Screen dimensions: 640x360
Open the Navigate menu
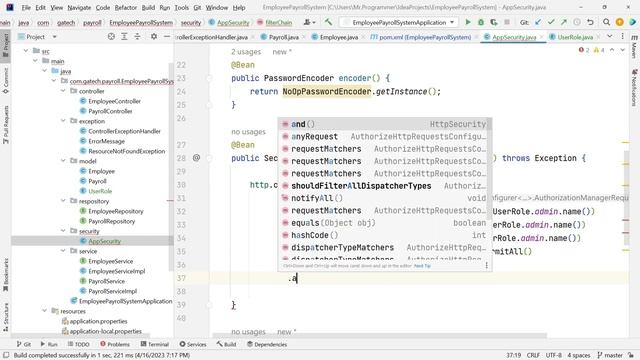tap(79, 7)
